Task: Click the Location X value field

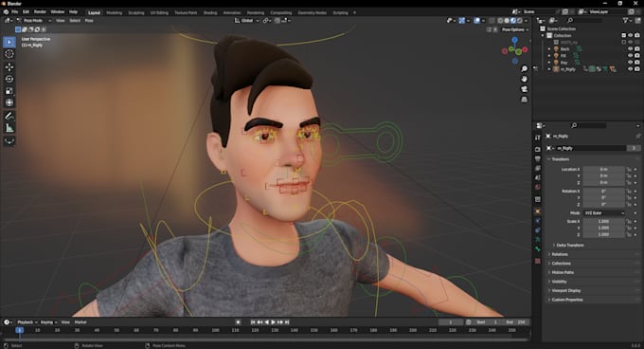Action: pos(604,170)
